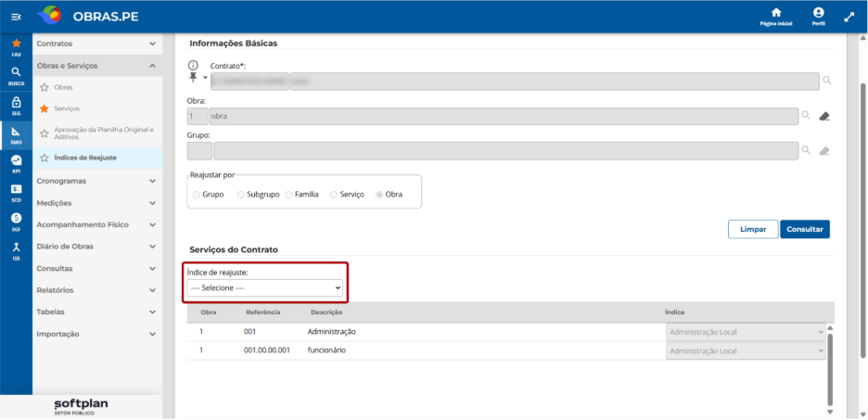Expand the Cronogramas menu section
Screen dimensions: 868x420
[97, 181]
